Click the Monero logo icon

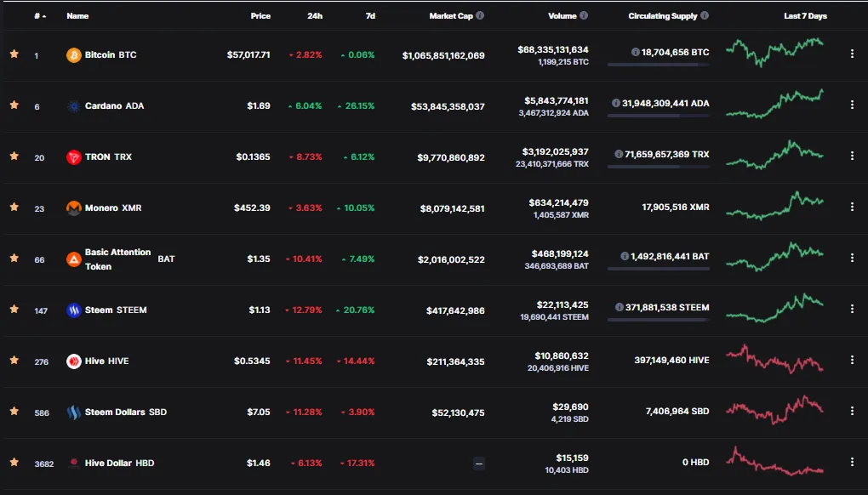74,208
